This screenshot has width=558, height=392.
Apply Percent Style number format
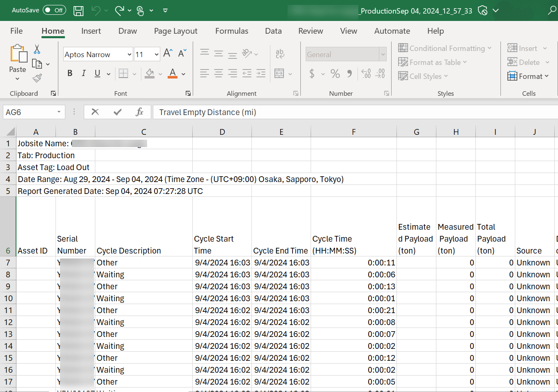(335, 74)
